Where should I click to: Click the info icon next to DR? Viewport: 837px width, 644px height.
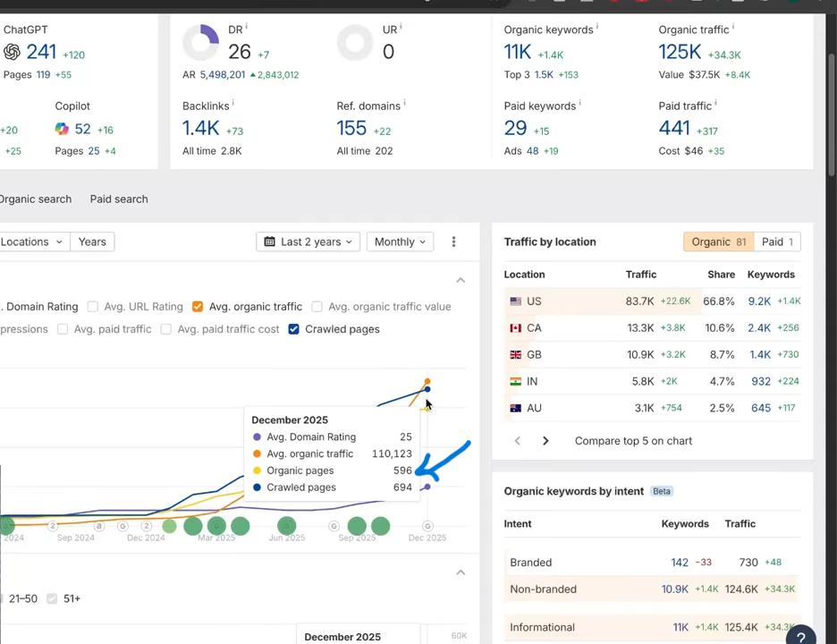(x=247, y=28)
